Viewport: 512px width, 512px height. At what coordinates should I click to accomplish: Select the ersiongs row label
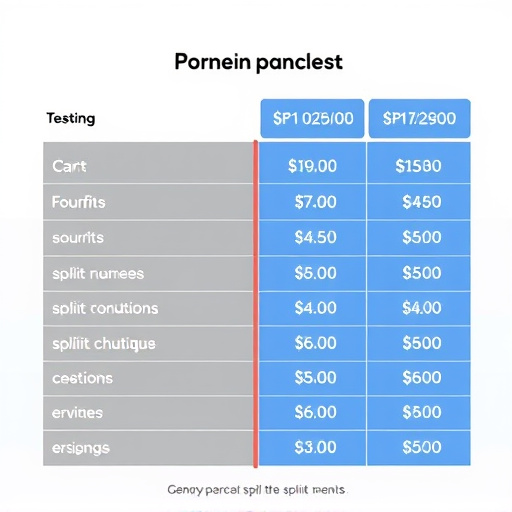coord(81,448)
